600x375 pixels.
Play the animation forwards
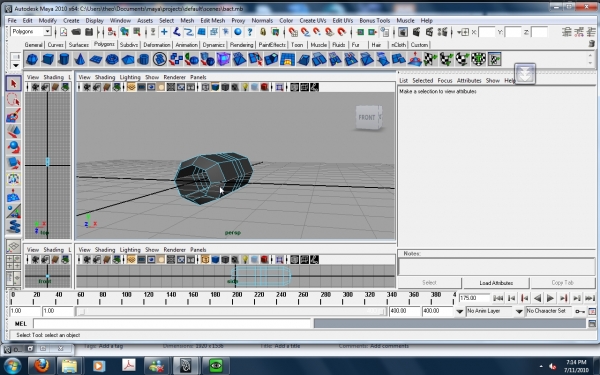pos(550,298)
